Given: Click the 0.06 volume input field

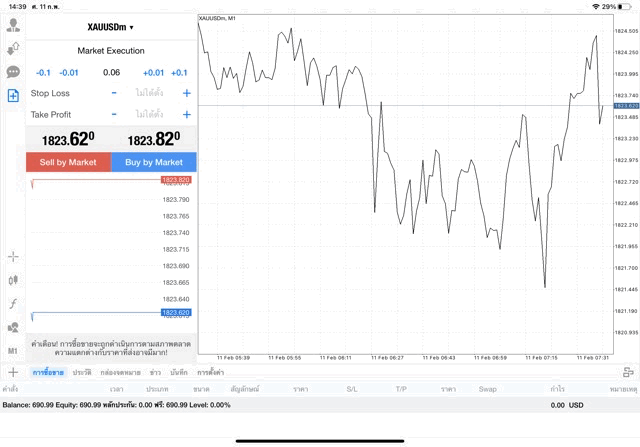Looking at the screenshot, I should [111, 72].
